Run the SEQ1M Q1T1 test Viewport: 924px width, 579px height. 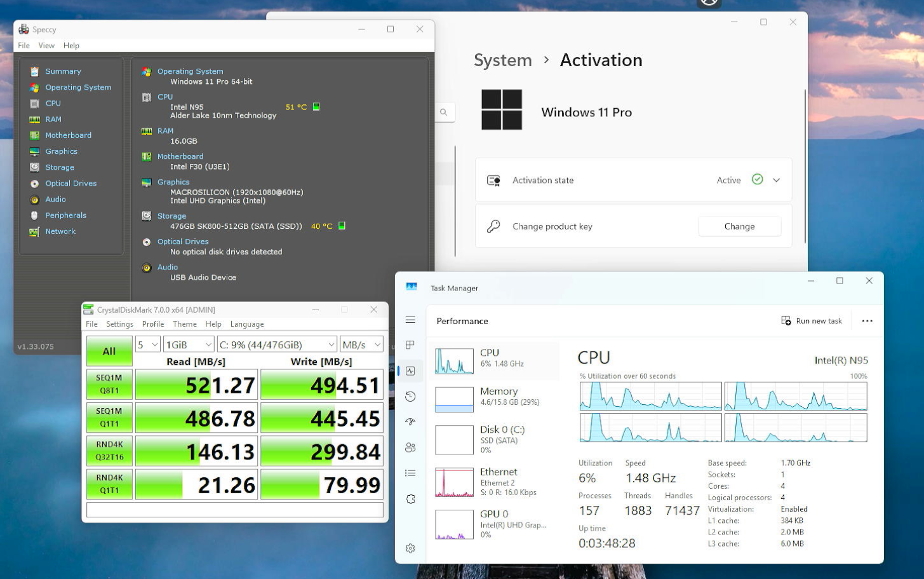pyautogui.click(x=109, y=418)
